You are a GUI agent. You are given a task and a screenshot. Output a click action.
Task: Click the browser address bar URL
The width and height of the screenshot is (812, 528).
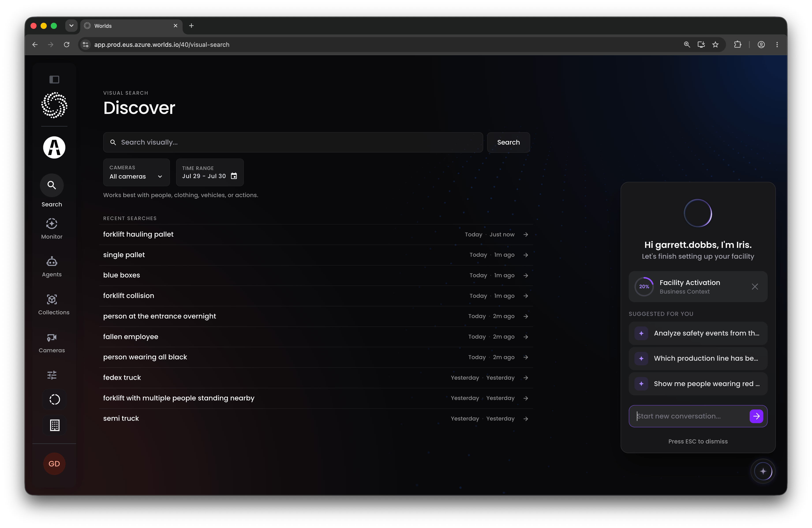tap(162, 44)
